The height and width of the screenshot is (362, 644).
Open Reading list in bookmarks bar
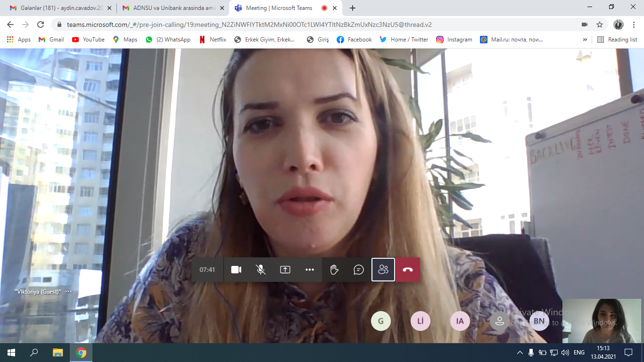617,40
